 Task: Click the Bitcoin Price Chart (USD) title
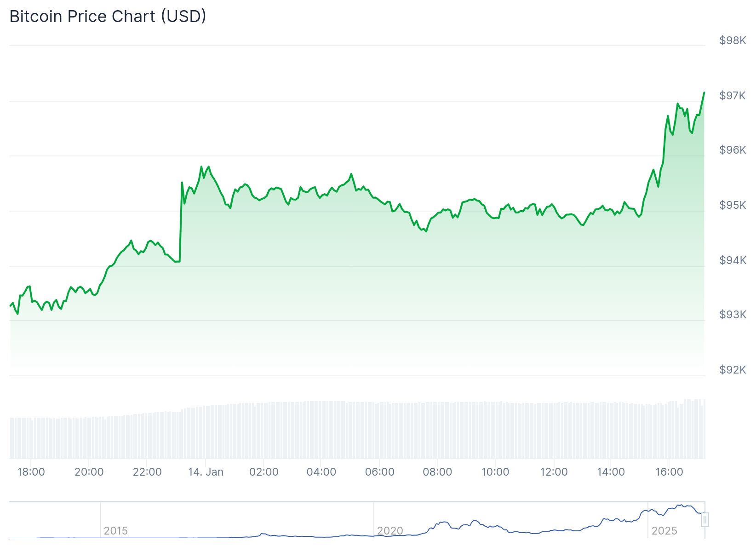108,17
